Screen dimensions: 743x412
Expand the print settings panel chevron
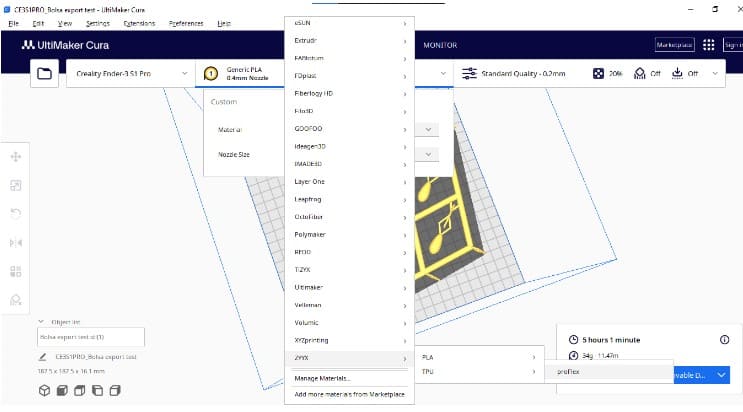[x=715, y=73]
